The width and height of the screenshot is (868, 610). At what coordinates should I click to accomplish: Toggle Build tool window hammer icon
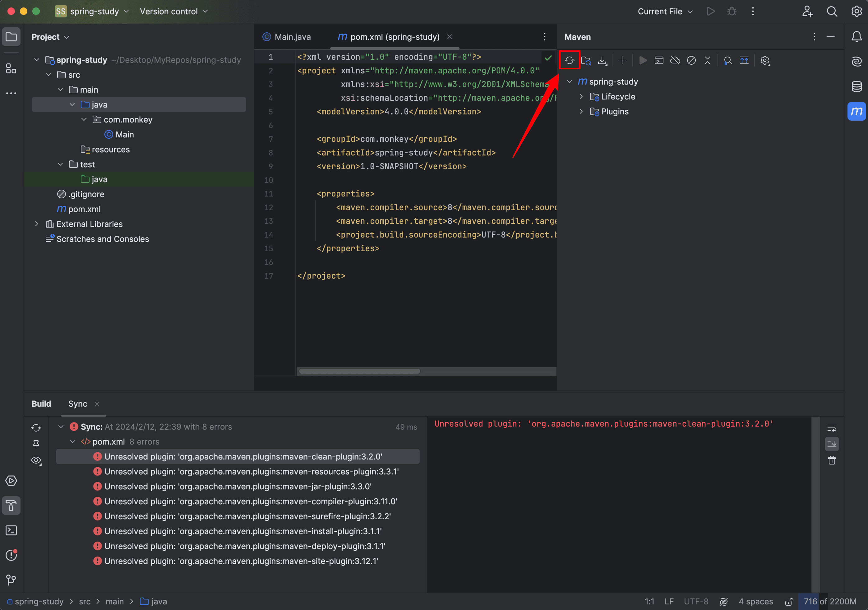11,506
